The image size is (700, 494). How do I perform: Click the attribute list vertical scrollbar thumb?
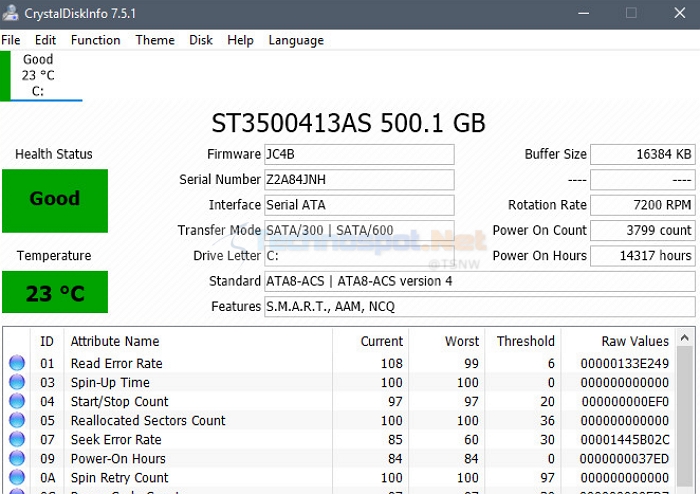pos(685,416)
